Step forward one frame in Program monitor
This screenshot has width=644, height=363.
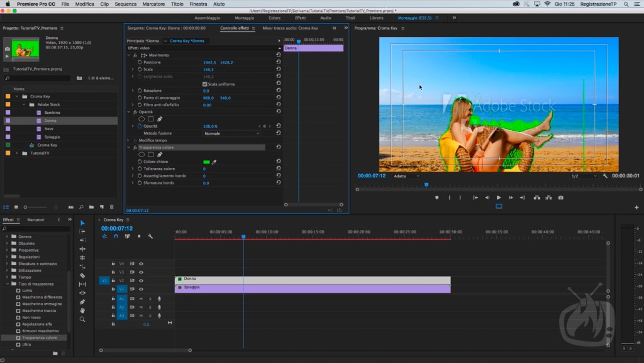pos(511,198)
